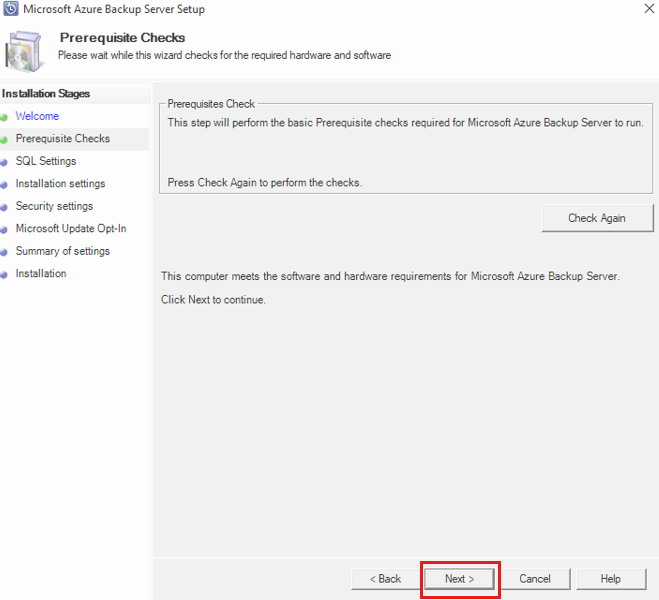Click 'Microsoft Azure Backup Server Setup' window title
The height and width of the screenshot is (600, 659).
click(x=114, y=9)
